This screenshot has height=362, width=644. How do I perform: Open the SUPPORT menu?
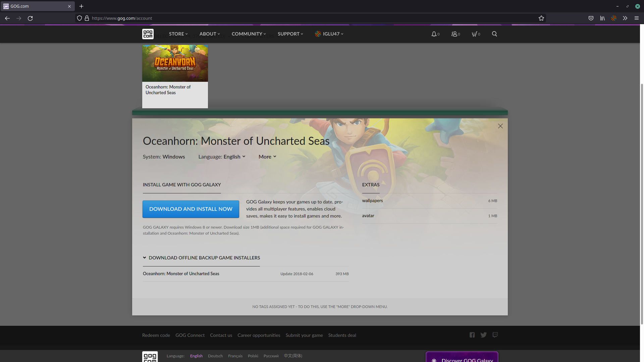[290, 34]
